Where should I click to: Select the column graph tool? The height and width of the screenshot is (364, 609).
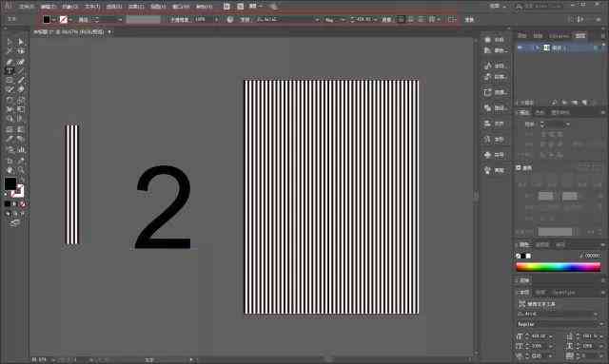pyautogui.click(x=21, y=149)
